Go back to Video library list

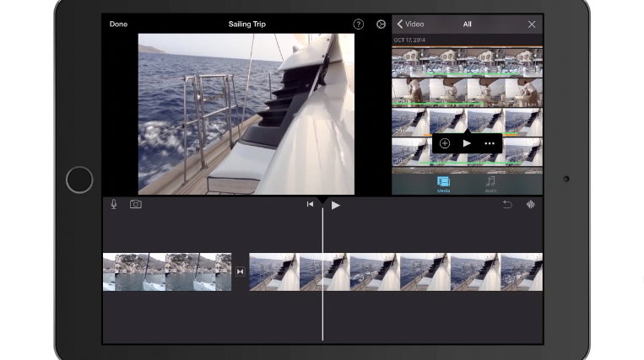click(x=411, y=24)
